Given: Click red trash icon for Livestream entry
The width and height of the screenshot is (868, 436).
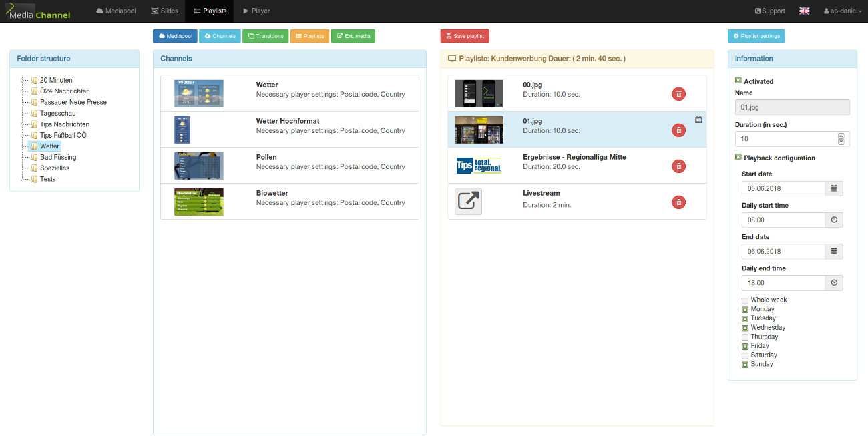Looking at the screenshot, I should (x=678, y=202).
